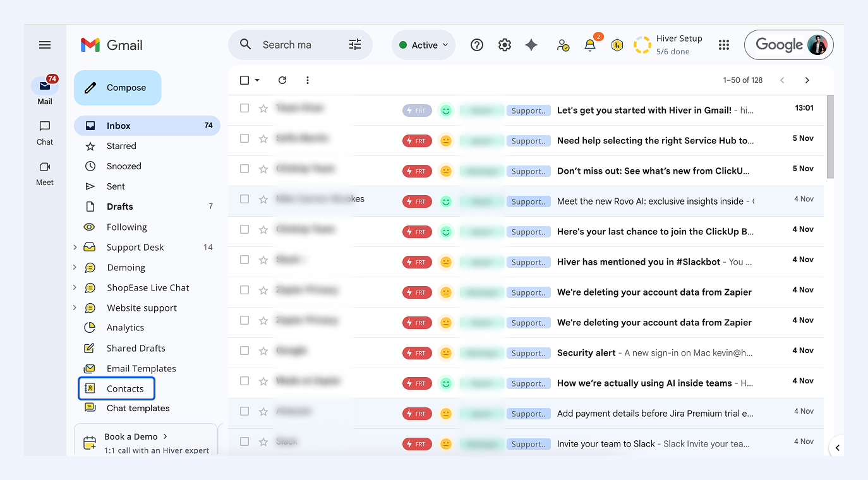
Task: Open the Google apps grid
Action: click(724, 45)
